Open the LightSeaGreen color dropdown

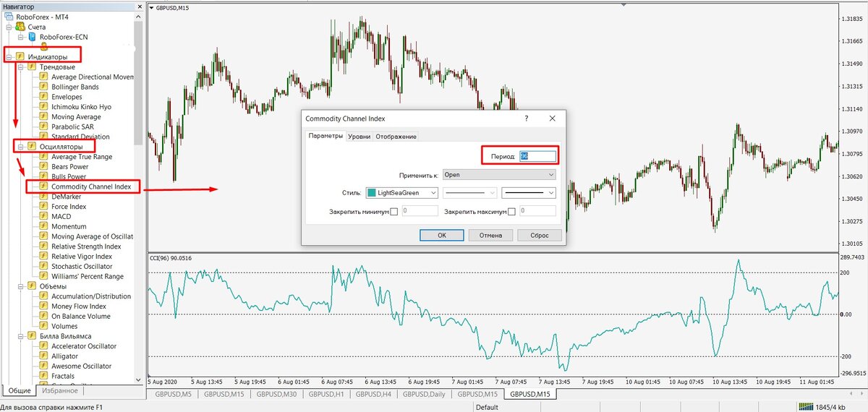pos(403,193)
